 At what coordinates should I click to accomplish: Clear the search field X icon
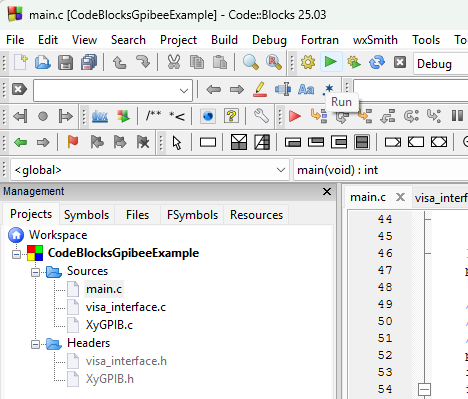pyautogui.click(x=19, y=89)
